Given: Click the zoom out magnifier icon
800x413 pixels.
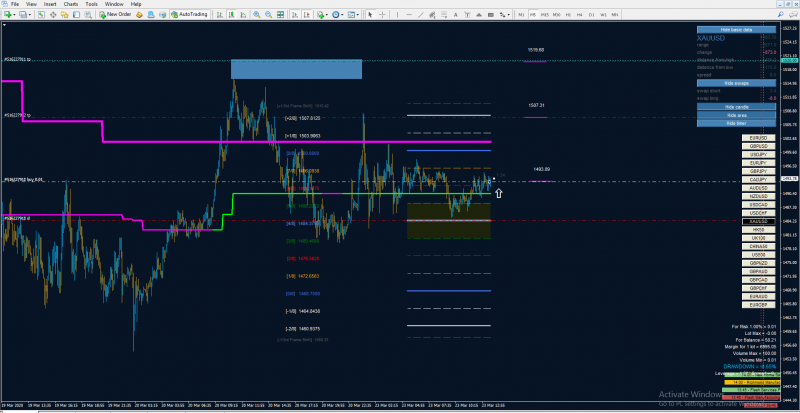Looking at the screenshot, I should [268, 14].
